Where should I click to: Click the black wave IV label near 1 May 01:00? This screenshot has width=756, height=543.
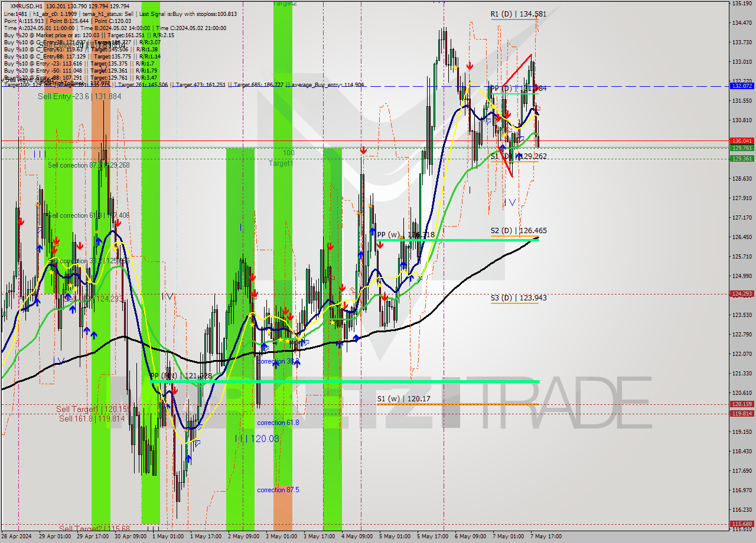(x=167, y=296)
